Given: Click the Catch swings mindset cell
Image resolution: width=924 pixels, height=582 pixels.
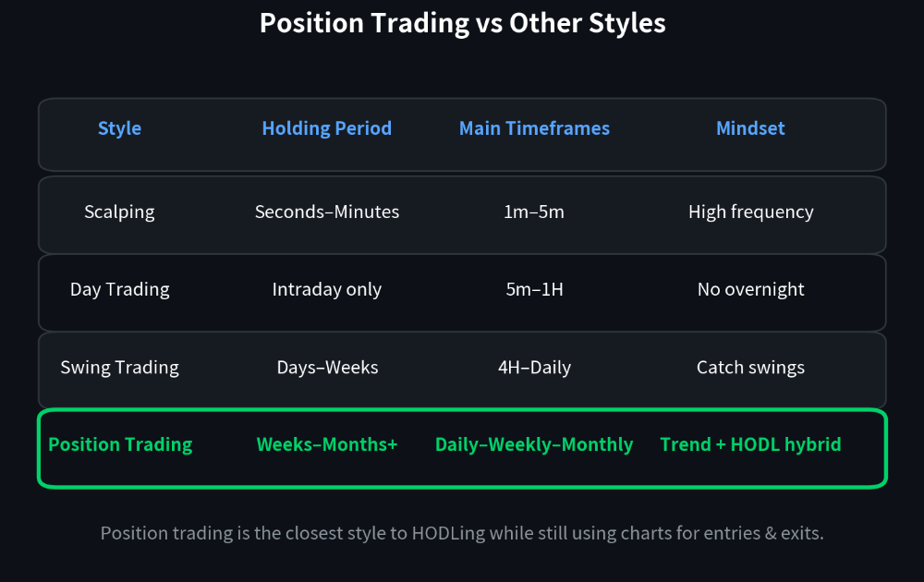Looking at the screenshot, I should click(750, 368).
